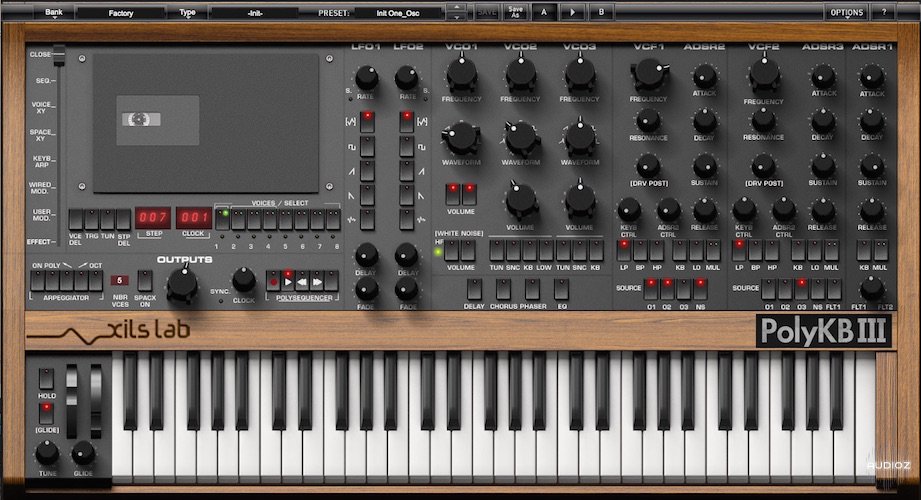The height and width of the screenshot is (500, 921).
Task: Click the FLT1/FLT2 mix knob
Action: (872, 289)
